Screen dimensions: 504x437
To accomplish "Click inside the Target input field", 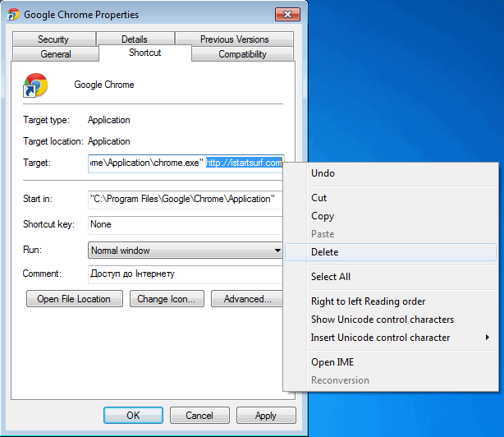I will [186, 163].
